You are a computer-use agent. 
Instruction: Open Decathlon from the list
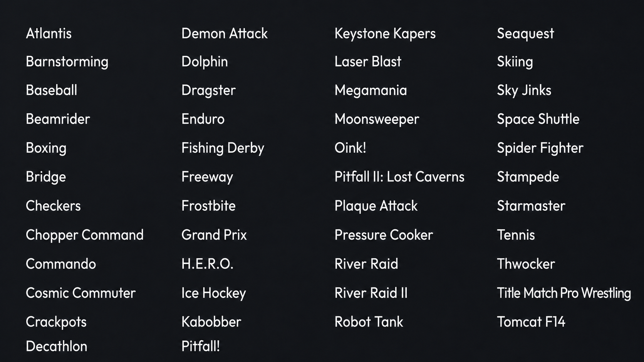click(x=57, y=346)
